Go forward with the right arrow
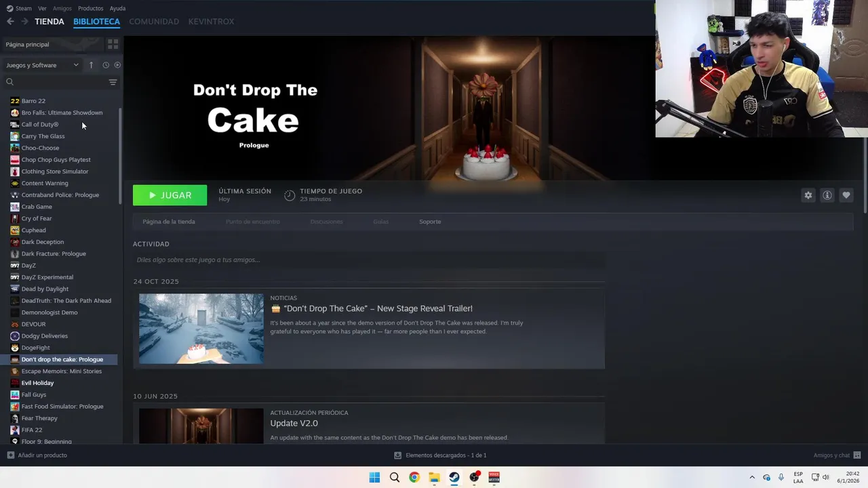This screenshot has width=868, height=488. pyautogui.click(x=24, y=22)
